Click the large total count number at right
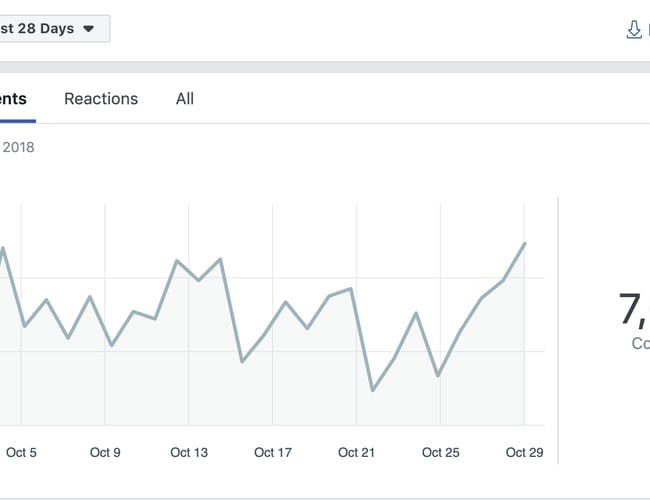650x500 pixels. click(634, 309)
